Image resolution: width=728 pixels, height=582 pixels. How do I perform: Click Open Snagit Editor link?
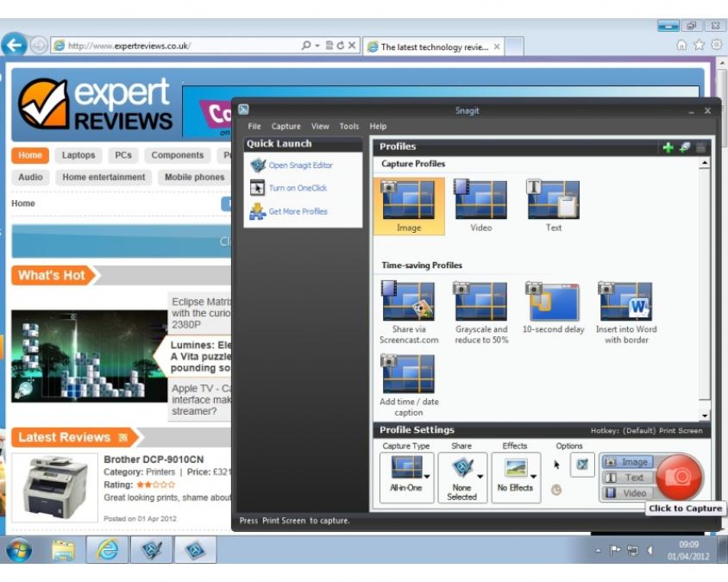click(300, 166)
